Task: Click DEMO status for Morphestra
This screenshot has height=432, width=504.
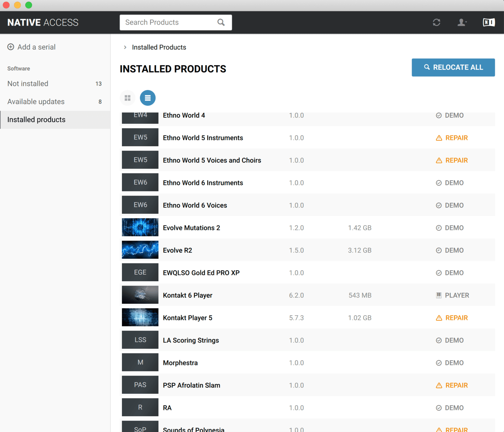Action: (x=450, y=363)
